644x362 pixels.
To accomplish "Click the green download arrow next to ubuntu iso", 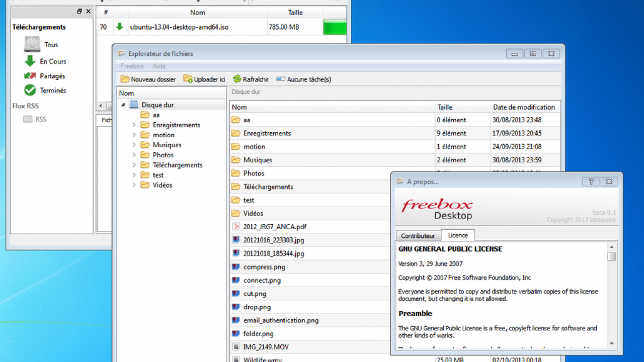I will [x=120, y=27].
